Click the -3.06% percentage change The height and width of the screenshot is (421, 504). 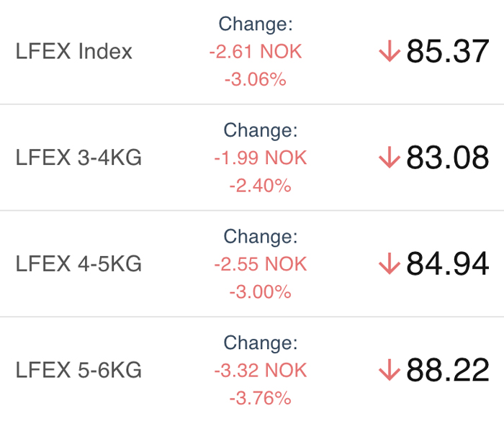pos(256,79)
